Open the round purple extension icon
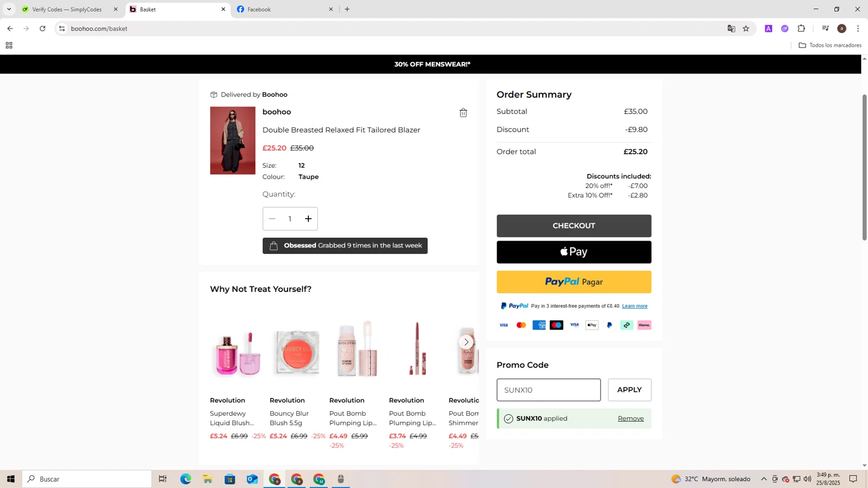The image size is (868, 488). coord(785,28)
